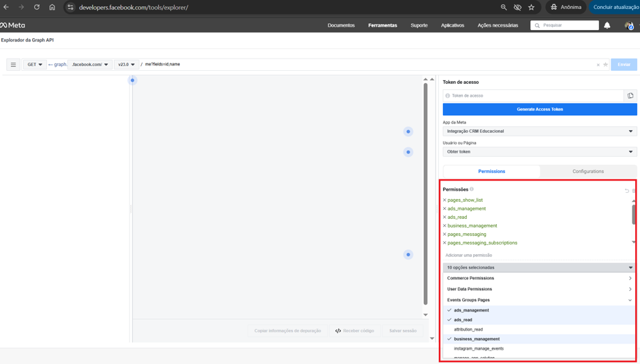Open the browser zoom magnifier icon
This screenshot has height=364, width=640.
click(x=504, y=7)
